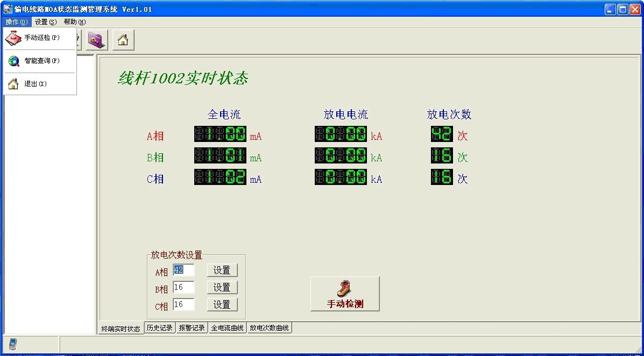The height and width of the screenshot is (356, 644).
Task: Collapse the 操作 menu in menu bar
Action: pyautogui.click(x=16, y=22)
